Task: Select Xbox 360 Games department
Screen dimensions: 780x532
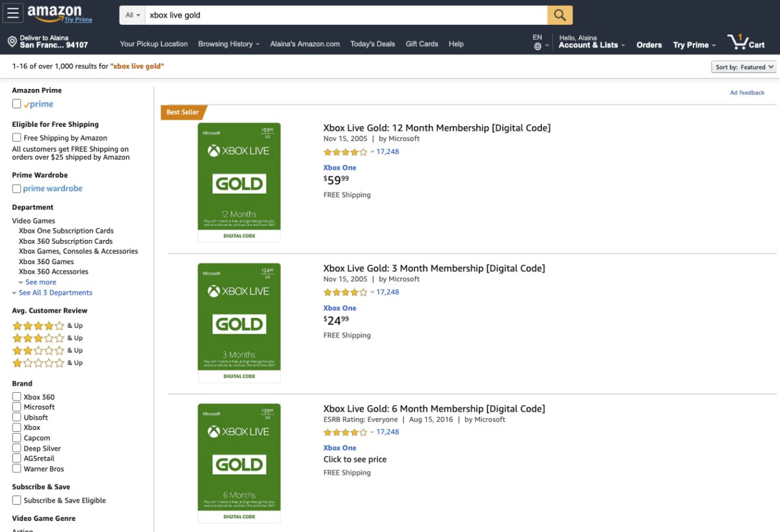Action: [46, 261]
